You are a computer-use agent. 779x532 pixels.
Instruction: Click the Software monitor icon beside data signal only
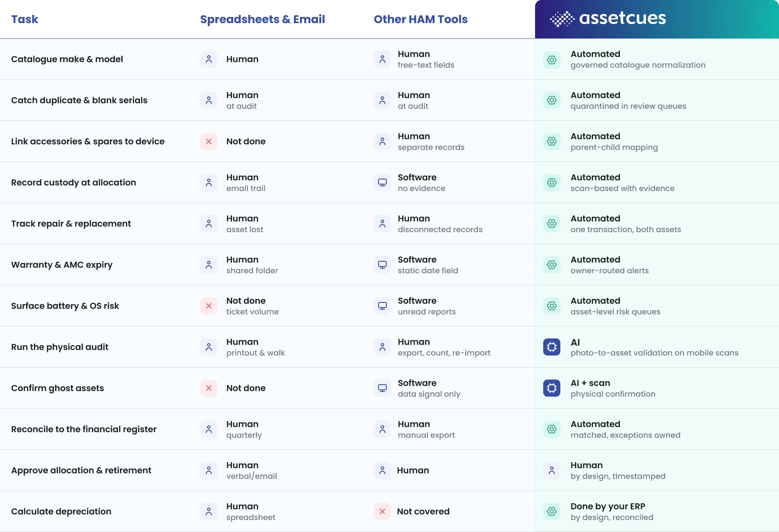(x=382, y=388)
